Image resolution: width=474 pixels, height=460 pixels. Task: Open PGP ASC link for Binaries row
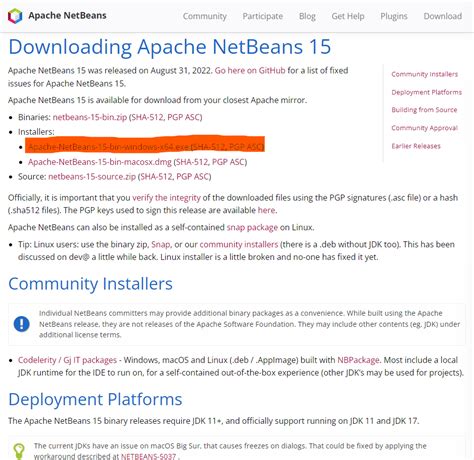click(183, 117)
